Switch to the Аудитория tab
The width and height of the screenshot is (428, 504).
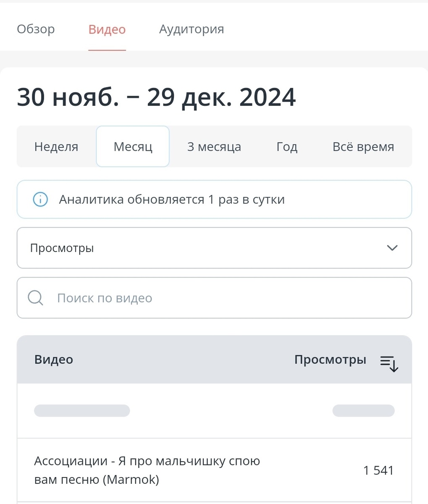tap(191, 29)
